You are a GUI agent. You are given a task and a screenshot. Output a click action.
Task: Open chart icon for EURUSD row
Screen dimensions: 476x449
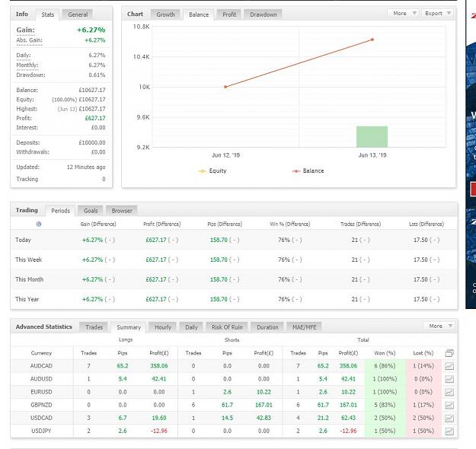pyautogui.click(x=449, y=392)
